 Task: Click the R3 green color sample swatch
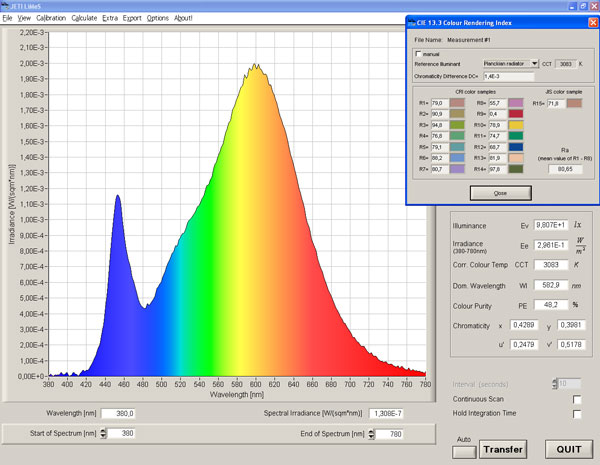click(x=457, y=125)
